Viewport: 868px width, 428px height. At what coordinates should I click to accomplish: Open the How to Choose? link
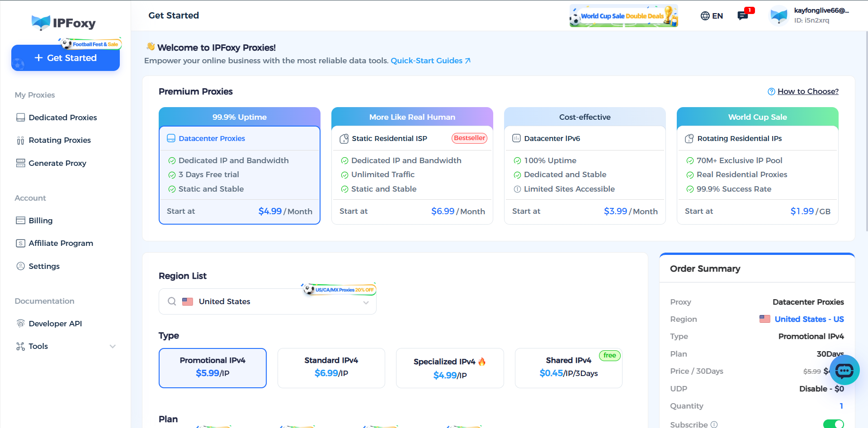click(x=808, y=91)
